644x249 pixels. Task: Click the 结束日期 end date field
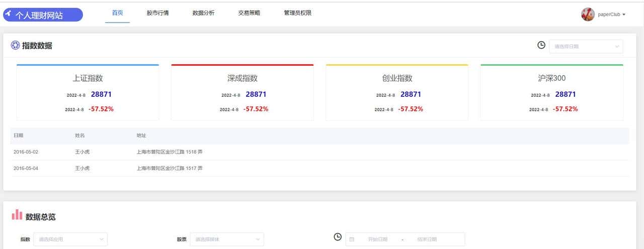pos(427,239)
